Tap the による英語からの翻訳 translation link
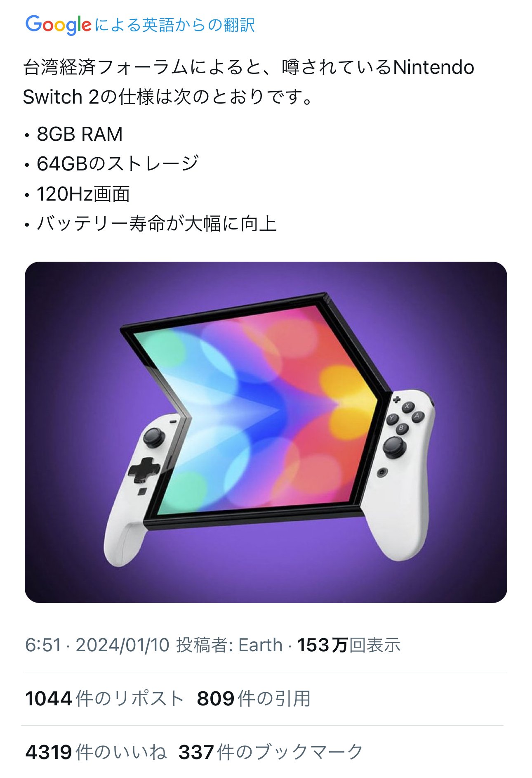The image size is (532, 778). coord(175,25)
